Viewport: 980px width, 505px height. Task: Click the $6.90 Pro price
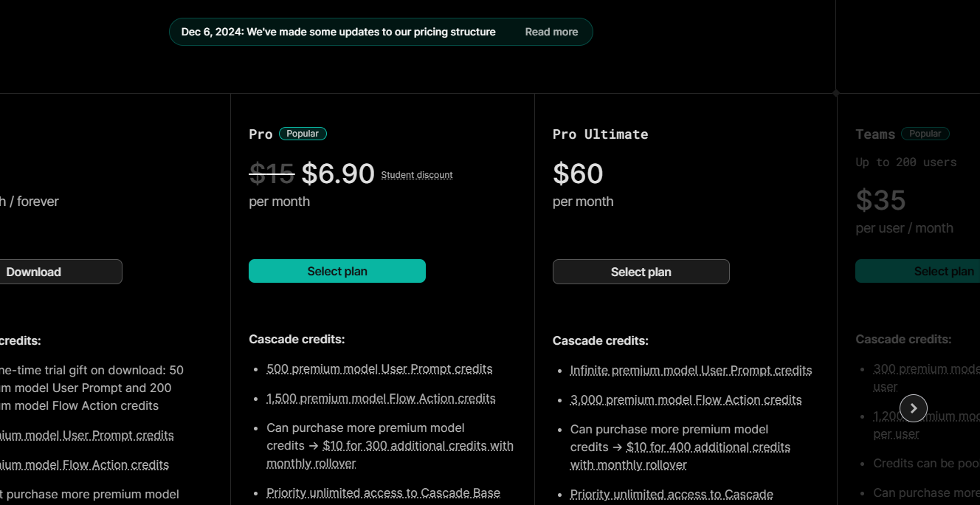338,174
